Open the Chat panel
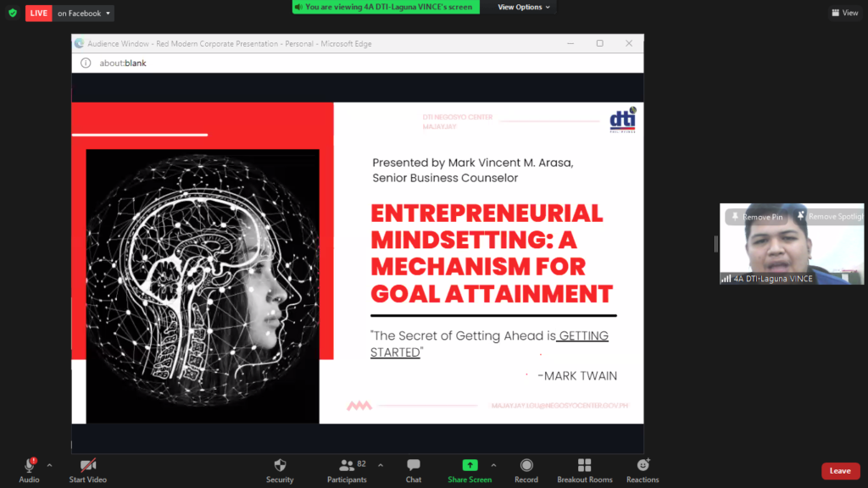Viewport: 868px width, 488px height. (x=413, y=466)
